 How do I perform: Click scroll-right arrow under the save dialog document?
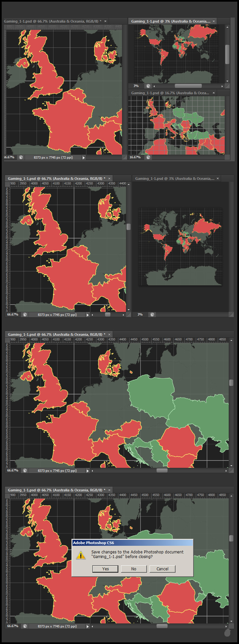226,626
